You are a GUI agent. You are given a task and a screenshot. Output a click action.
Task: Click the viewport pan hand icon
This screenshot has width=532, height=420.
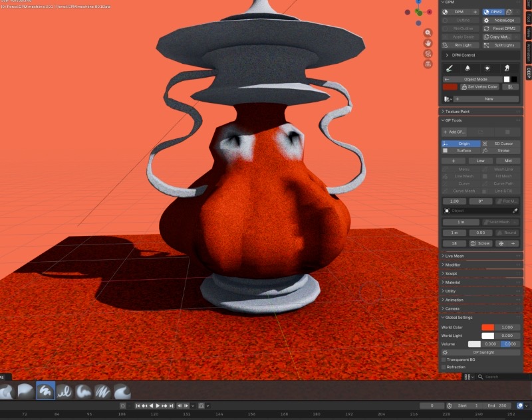428,43
